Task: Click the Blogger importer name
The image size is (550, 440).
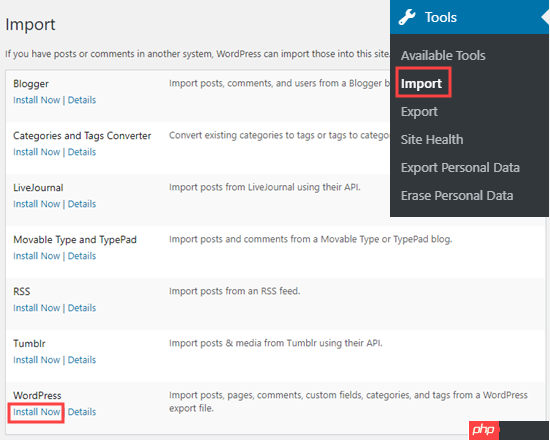Action: tap(31, 84)
